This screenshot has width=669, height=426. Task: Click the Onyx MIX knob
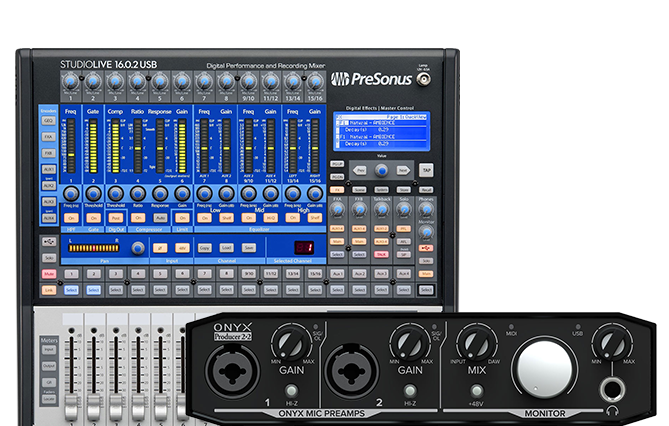[477, 342]
